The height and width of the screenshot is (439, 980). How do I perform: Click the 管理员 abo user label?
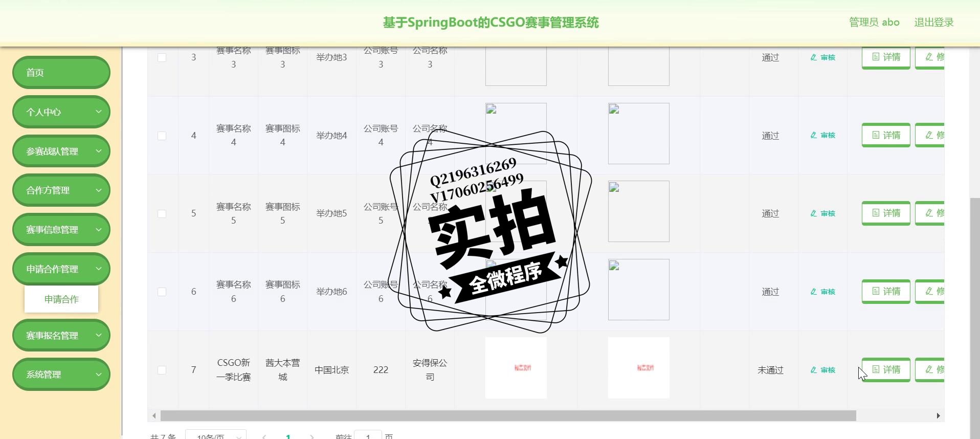874,22
